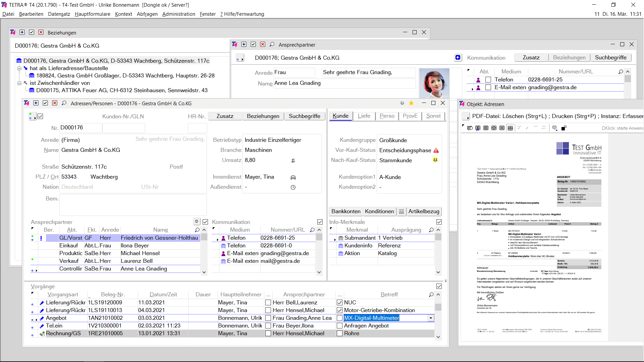Screen dimensions: 644x362
Task: Expand the Submandant row arrow in Info-Merkmale
Action: point(335,239)
